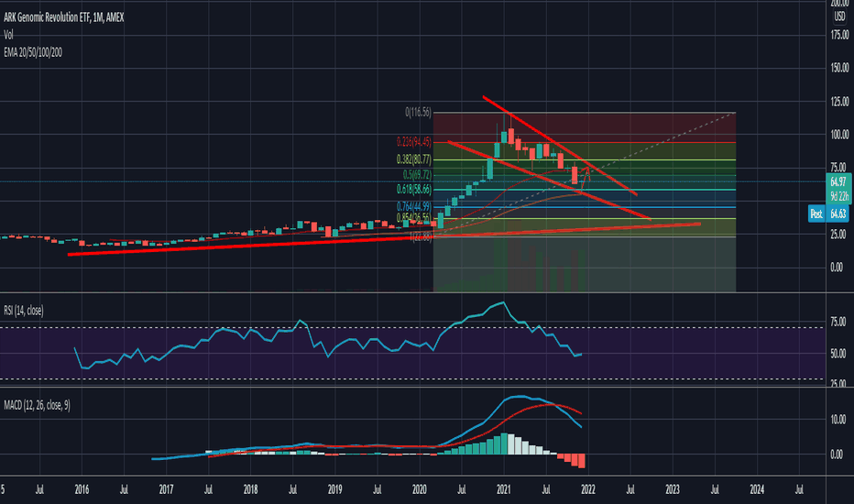Select Fibonacci level 0.854(36.56) label
Image resolution: width=854 pixels, height=504 pixels.
[x=413, y=218]
